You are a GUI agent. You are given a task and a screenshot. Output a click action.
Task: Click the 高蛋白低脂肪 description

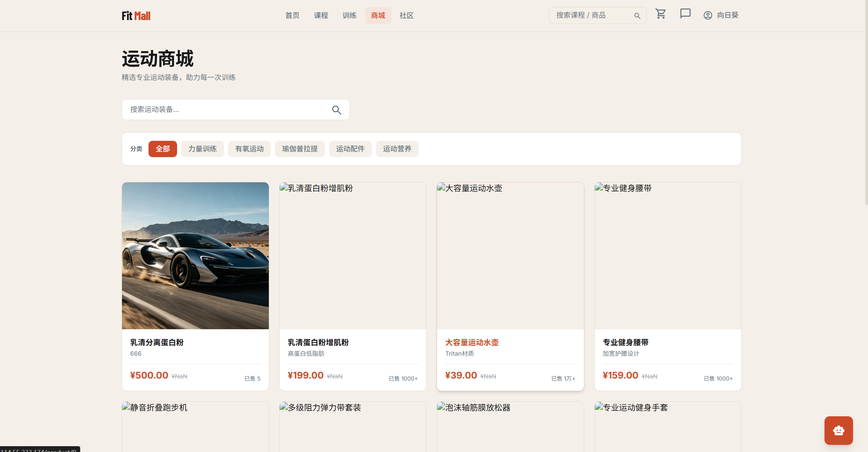pos(306,354)
